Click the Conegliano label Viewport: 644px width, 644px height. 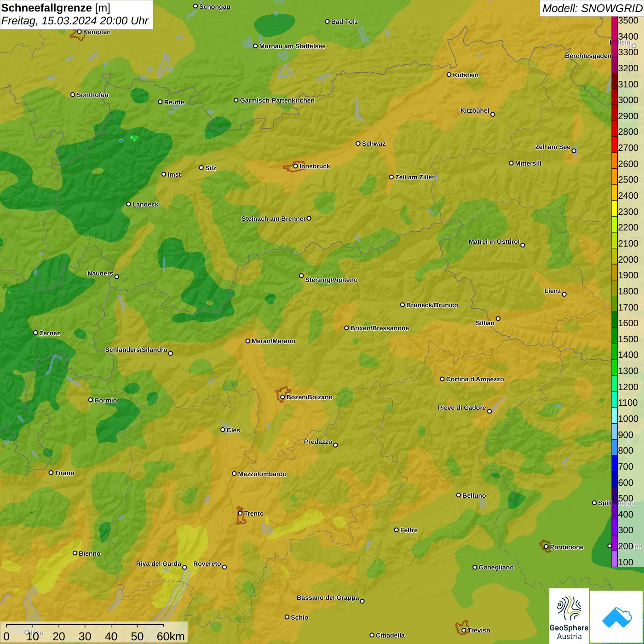(x=496, y=567)
